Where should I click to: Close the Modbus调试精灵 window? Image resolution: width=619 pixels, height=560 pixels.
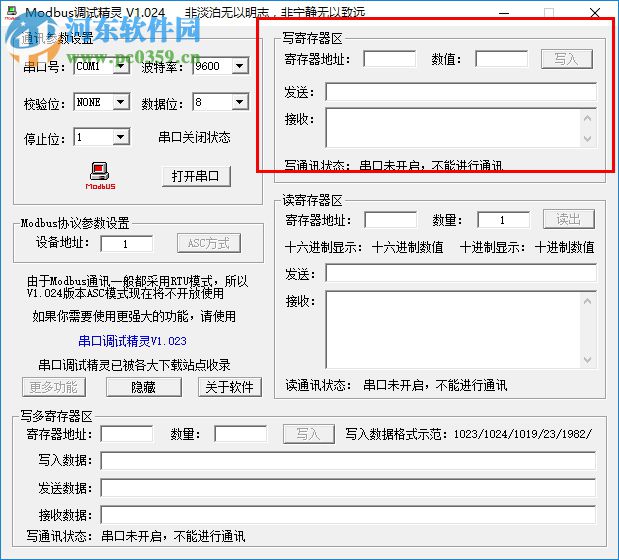tap(595, 13)
